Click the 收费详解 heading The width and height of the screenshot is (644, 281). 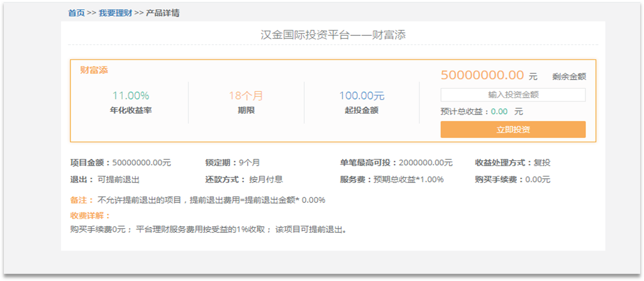[90, 215]
